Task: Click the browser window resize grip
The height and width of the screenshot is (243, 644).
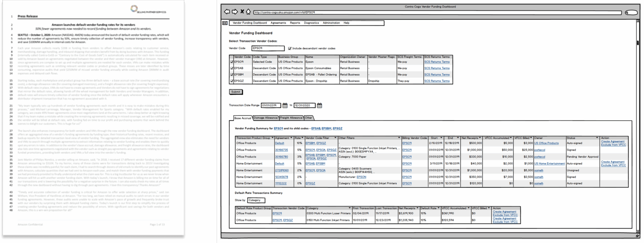Action: [637, 236]
